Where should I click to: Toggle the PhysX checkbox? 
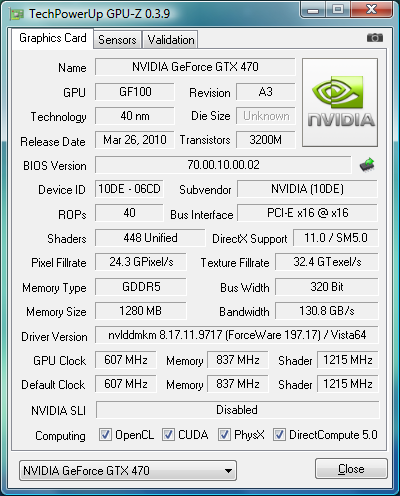coord(224,435)
